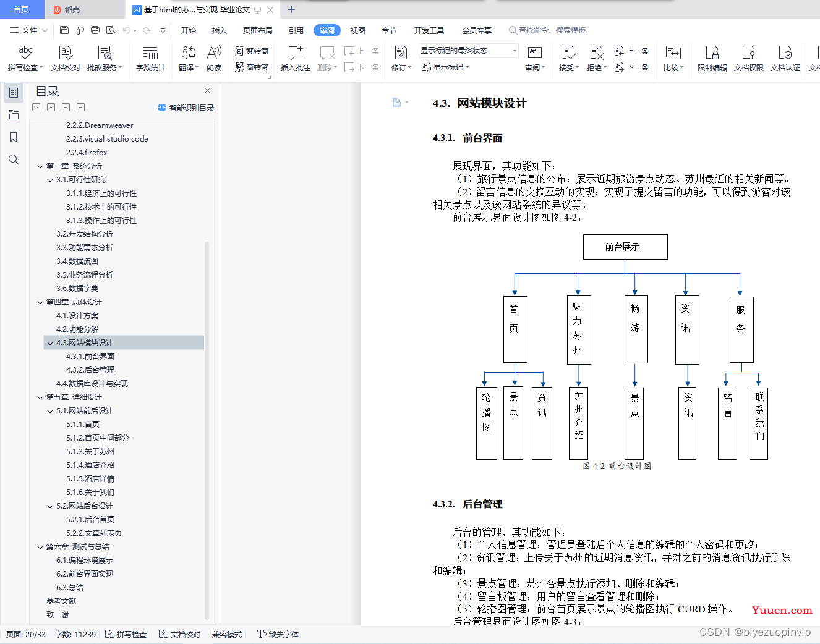Image resolution: width=820 pixels, height=644 pixels.
Task: Collapse 第五章 详细设计 node
Action: (x=40, y=397)
